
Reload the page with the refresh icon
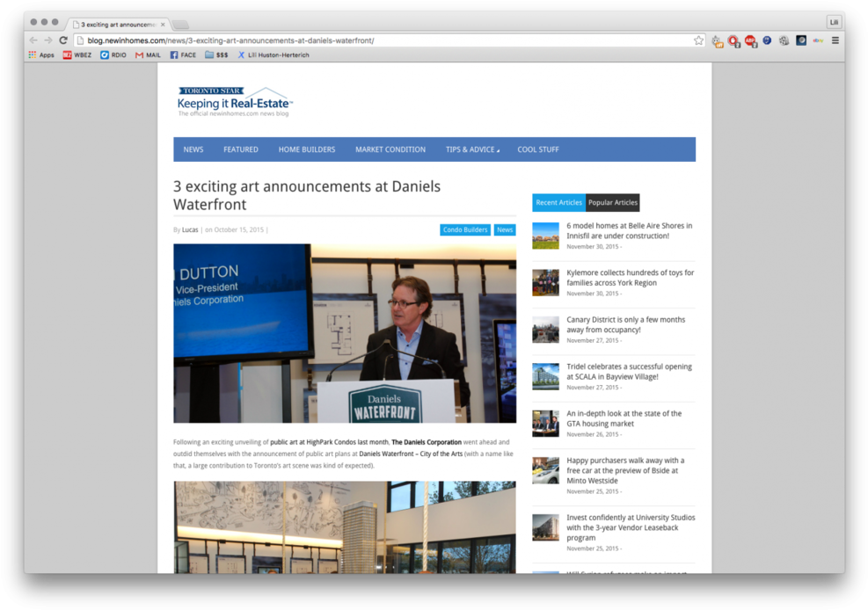pos(63,40)
